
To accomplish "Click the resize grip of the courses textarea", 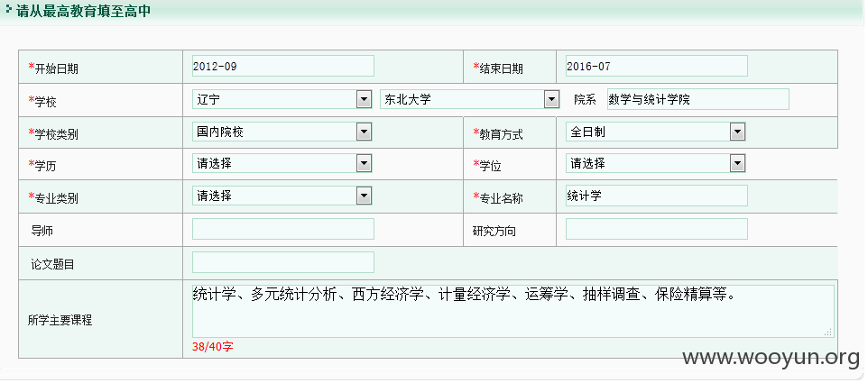I will [828, 333].
